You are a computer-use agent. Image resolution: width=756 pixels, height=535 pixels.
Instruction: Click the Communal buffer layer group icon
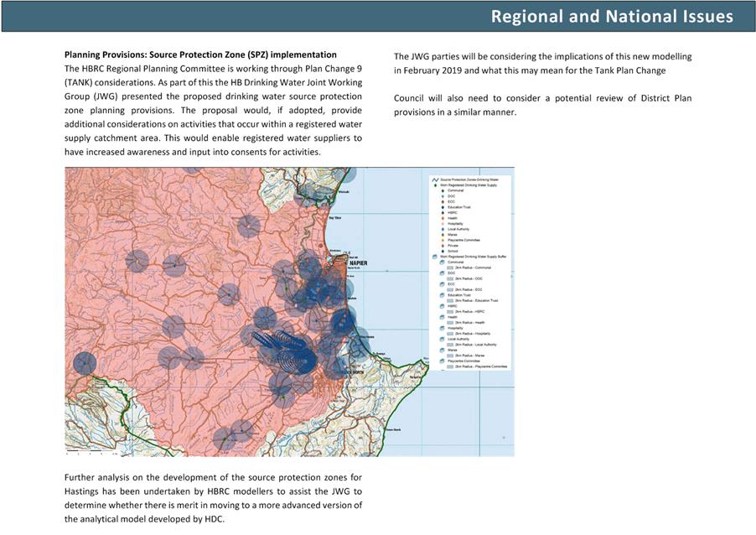(x=443, y=262)
